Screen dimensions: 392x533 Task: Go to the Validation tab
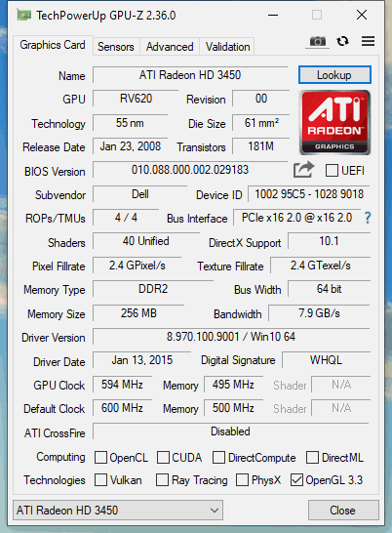(x=227, y=47)
